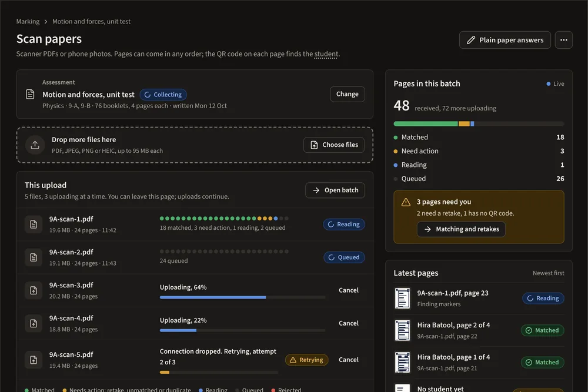Open the Marking breadcrumb link
The image size is (588, 392).
28,21
